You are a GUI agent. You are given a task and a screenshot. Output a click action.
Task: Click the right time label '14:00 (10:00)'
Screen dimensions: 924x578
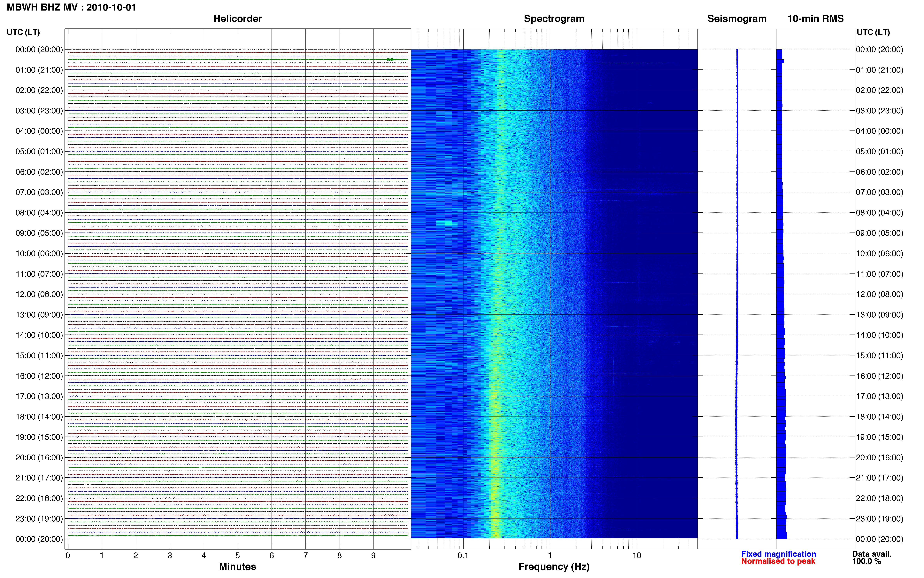pos(879,335)
